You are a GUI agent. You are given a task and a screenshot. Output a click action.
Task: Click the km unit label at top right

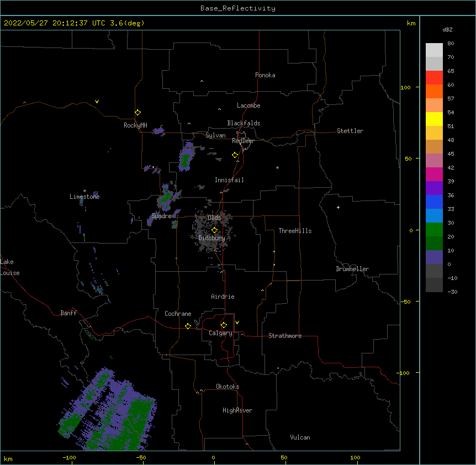411,23
